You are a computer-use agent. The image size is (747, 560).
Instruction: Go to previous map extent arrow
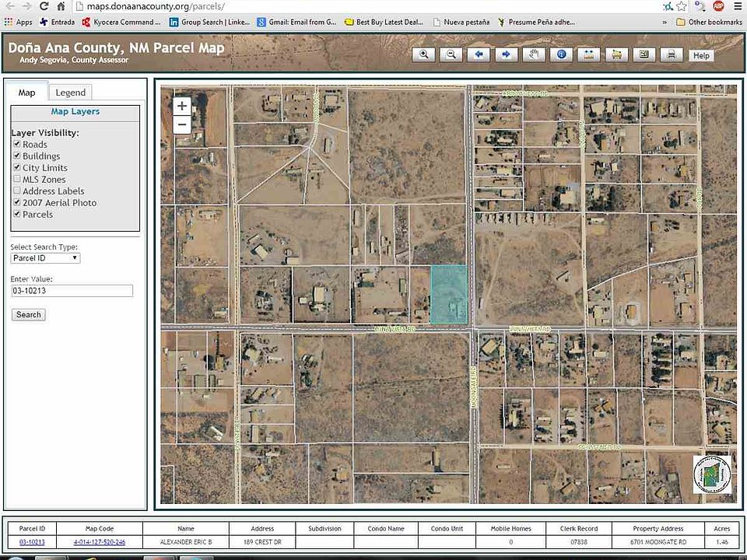coord(479,54)
